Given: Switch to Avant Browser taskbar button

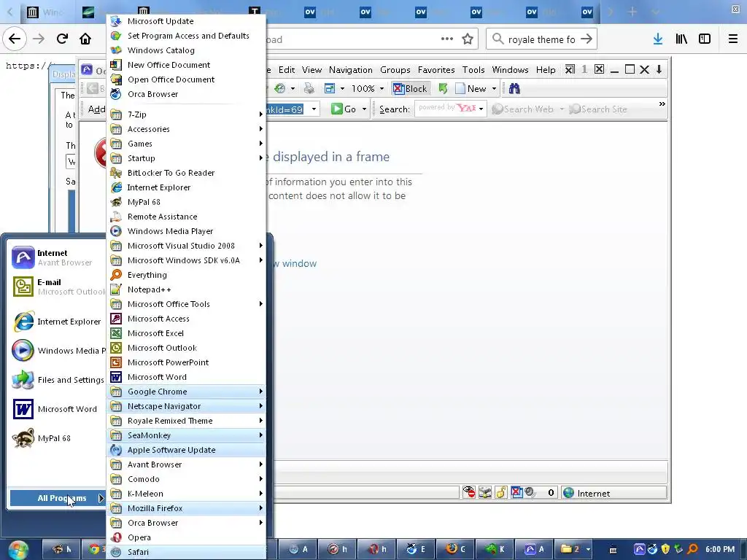Looking at the screenshot, I should 535,549.
